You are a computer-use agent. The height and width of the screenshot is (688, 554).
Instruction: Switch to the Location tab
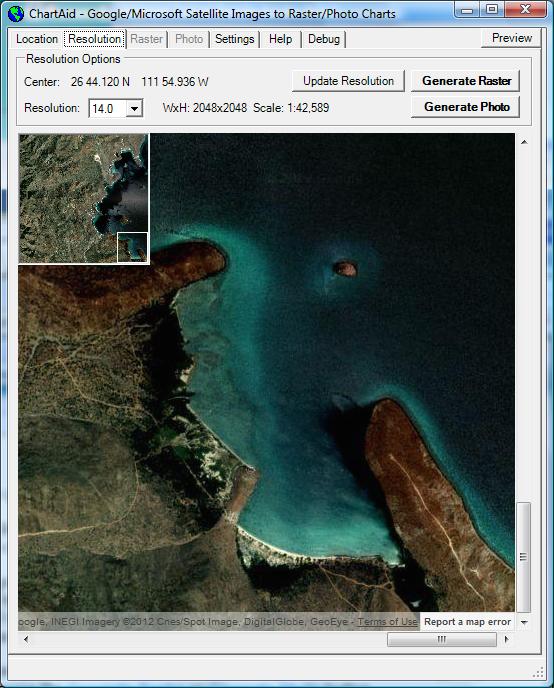37,39
